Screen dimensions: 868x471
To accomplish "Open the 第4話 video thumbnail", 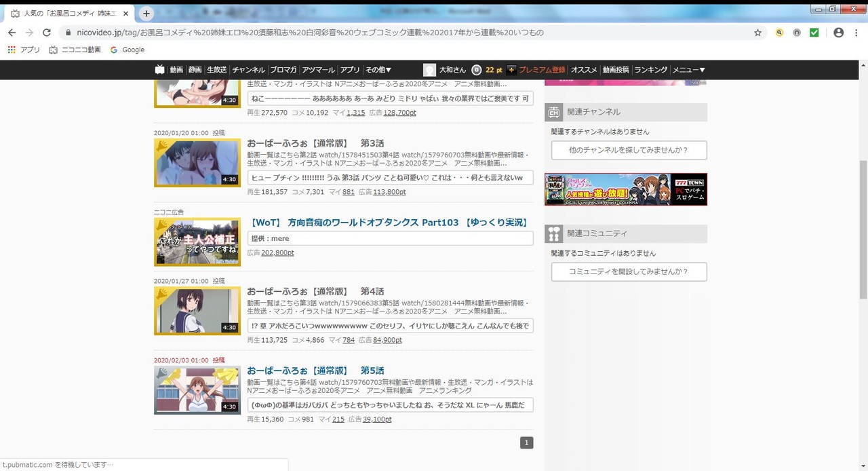I will pyautogui.click(x=197, y=311).
